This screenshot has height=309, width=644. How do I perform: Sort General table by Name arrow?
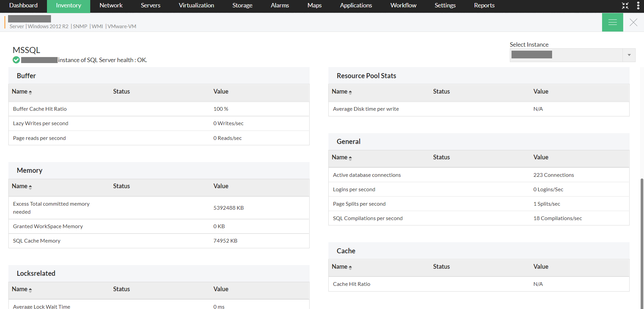coord(350,158)
